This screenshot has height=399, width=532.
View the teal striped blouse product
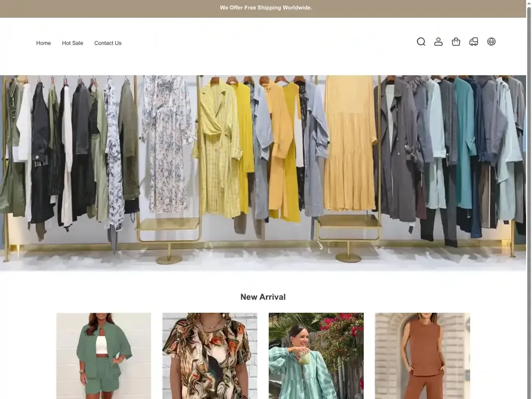[316, 356]
